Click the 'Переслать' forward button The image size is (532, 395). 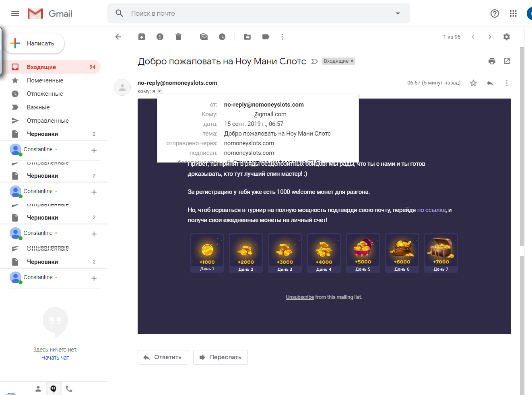pyautogui.click(x=221, y=357)
